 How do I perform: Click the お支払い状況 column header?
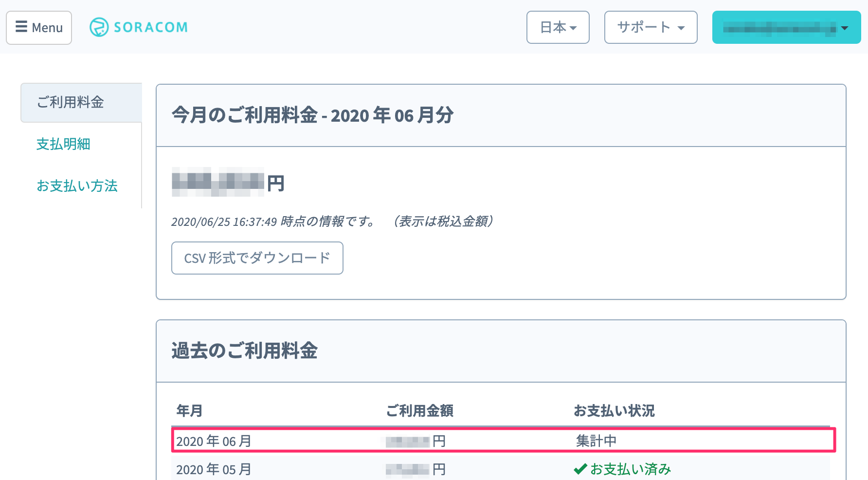coord(614,411)
